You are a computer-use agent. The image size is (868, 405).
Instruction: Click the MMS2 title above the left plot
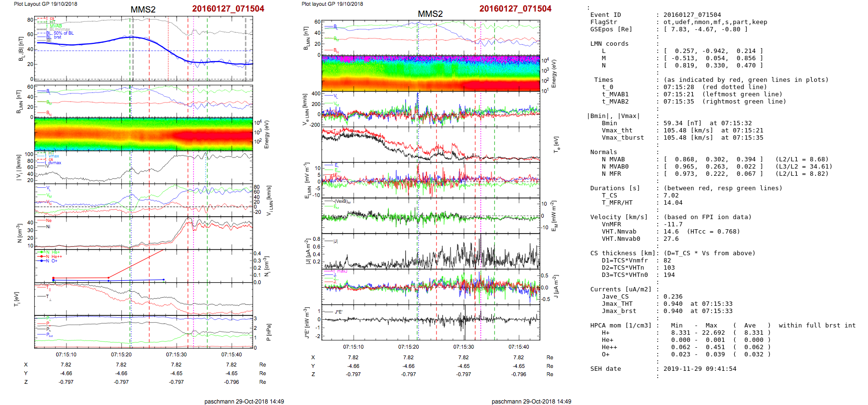click(143, 10)
